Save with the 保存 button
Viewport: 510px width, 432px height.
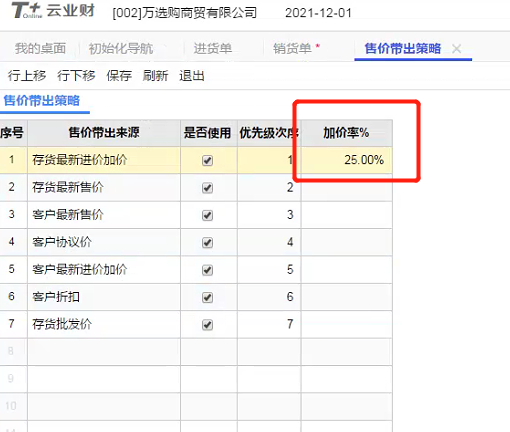coord(119,76)
